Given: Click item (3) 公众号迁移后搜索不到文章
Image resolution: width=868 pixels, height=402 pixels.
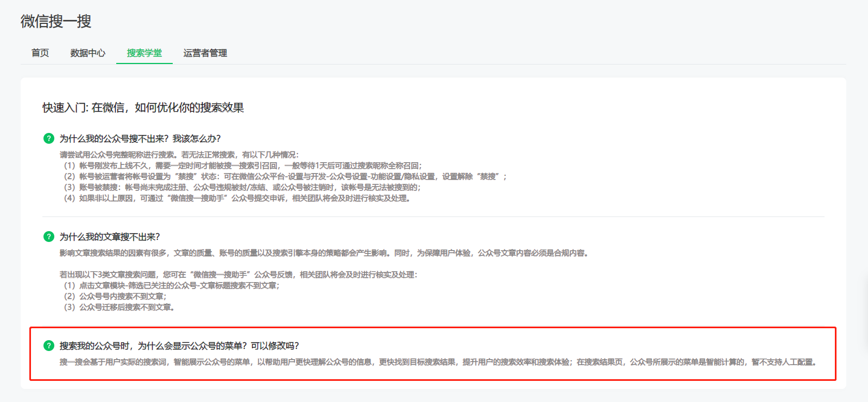Looking at the screenshot, I should coord(119,307).
